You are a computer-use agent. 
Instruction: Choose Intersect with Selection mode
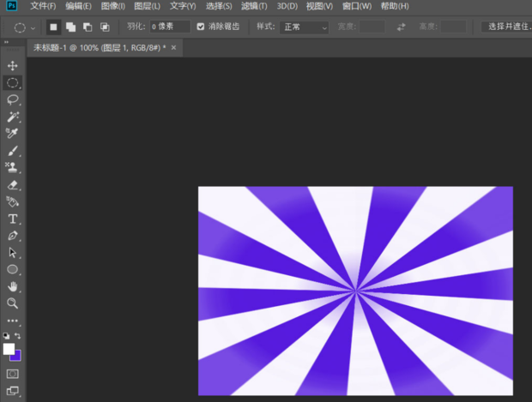click(105, 27)
